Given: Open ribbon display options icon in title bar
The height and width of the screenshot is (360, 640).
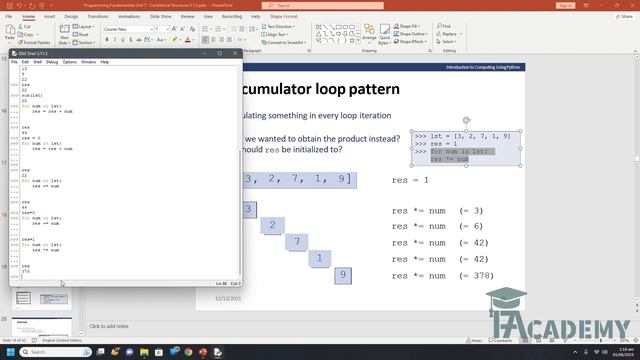Looking at the screenshot, I should (586, 5).
